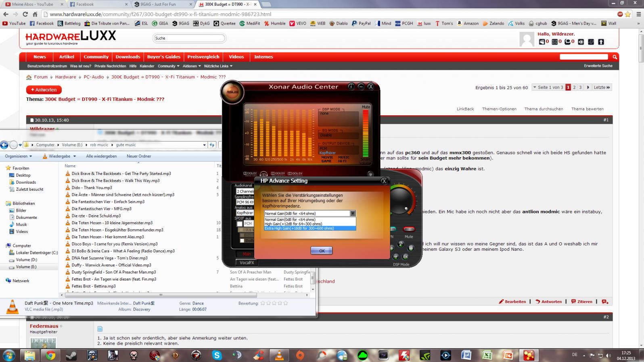Select Extra High Gain (+18dB) option

tap(310, 229)
